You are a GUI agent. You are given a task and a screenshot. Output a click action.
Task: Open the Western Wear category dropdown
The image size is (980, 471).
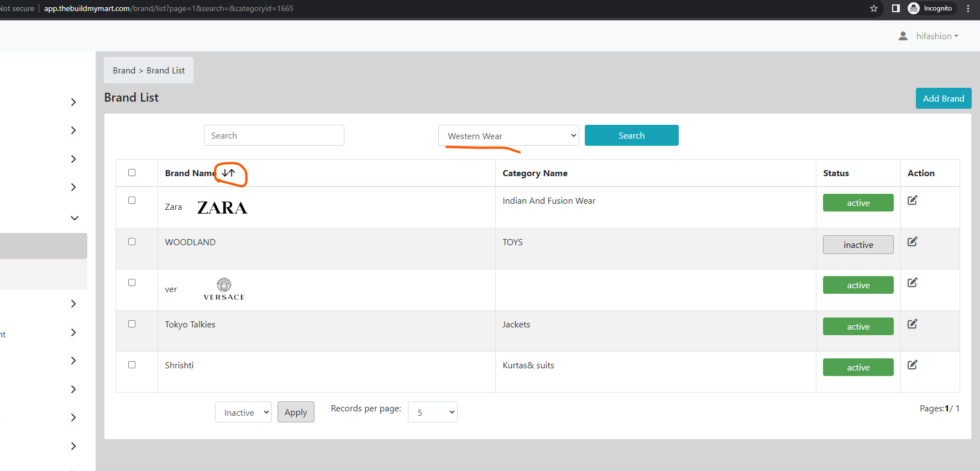point(509,135)
